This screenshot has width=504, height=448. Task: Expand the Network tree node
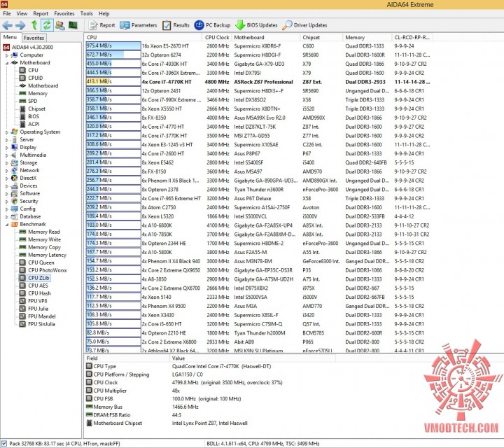6,171
